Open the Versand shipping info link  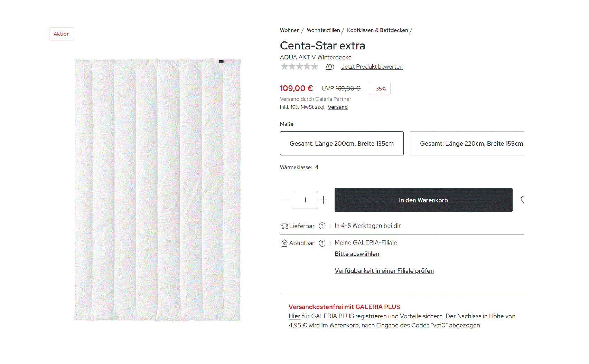click(x=338, y=107)
